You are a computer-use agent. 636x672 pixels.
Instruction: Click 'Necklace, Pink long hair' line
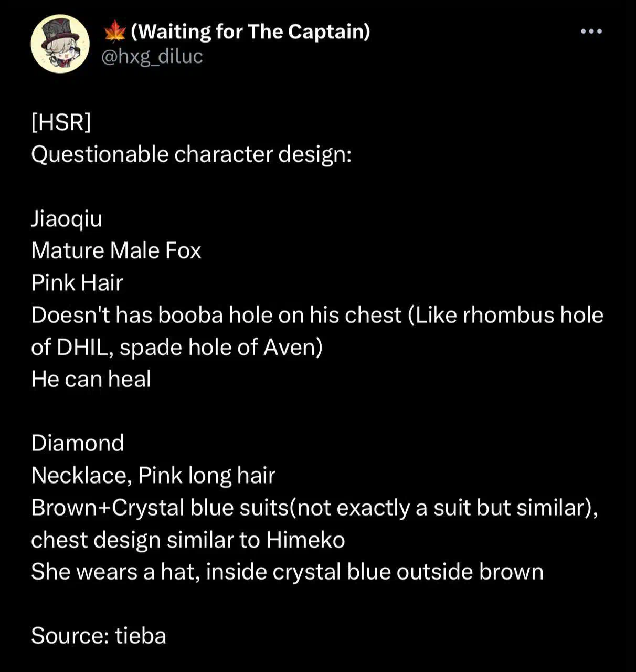153,476
